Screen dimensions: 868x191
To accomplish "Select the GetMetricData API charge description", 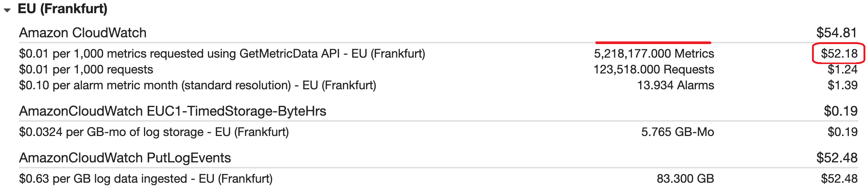I will [222, 54].
